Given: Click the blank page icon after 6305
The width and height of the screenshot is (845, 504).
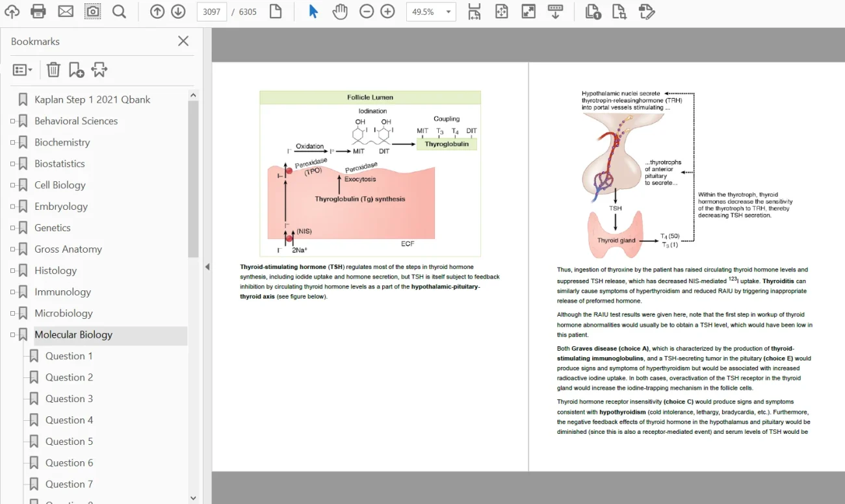Looking at the screenshot, I should click(276, 12).
